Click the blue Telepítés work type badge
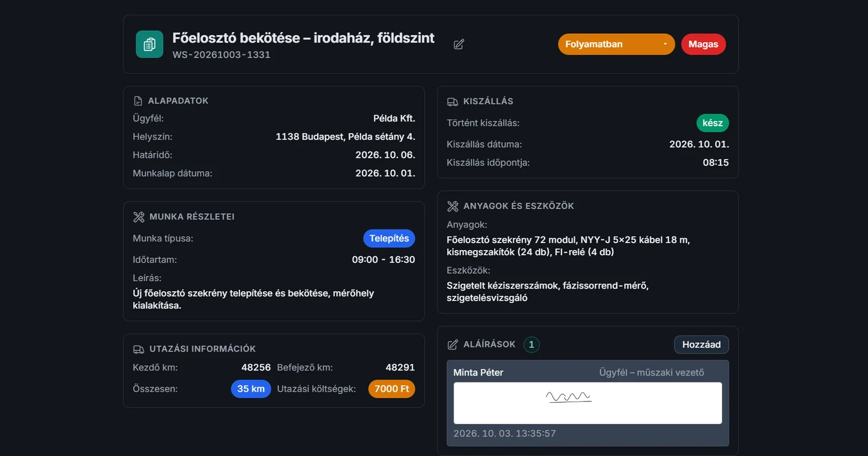868x456 pixels. pyautogui.click(x=389, y=238)
